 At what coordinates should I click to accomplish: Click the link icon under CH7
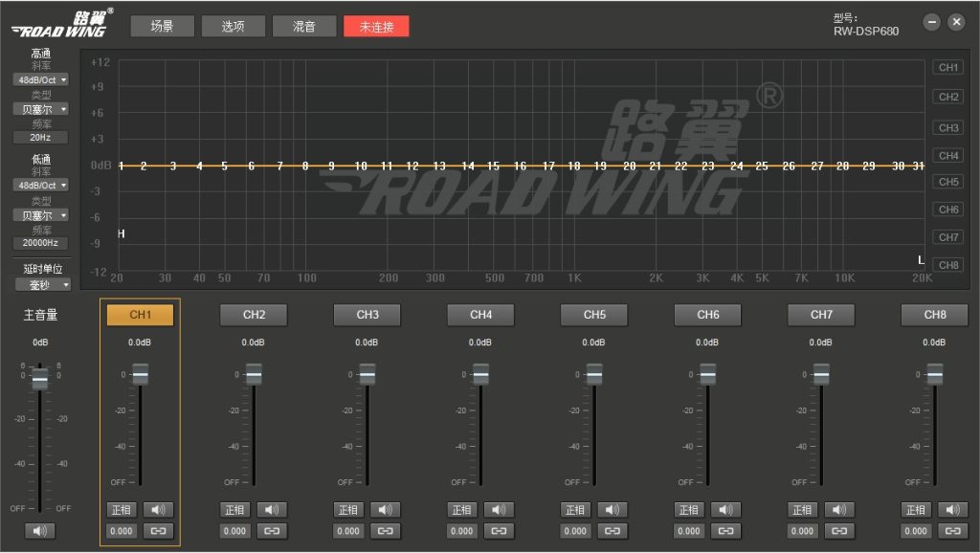[839, 531]
